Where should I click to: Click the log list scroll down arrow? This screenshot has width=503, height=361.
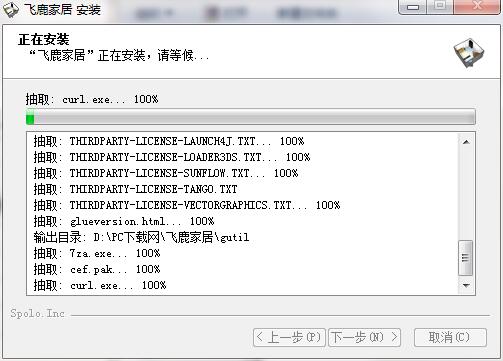466,286
